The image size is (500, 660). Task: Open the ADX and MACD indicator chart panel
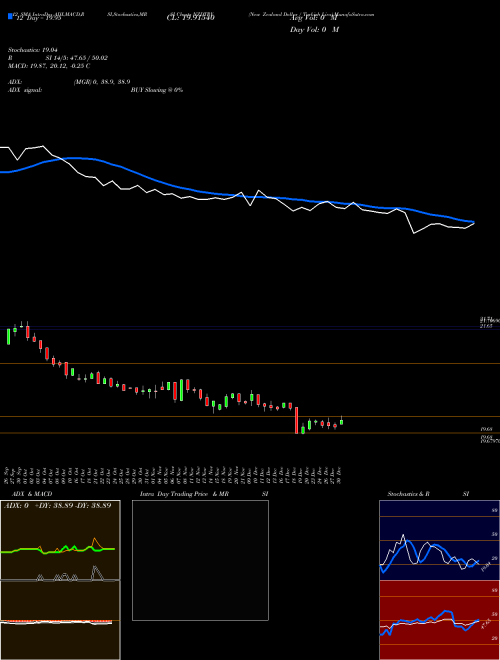[x=60, y=580]
